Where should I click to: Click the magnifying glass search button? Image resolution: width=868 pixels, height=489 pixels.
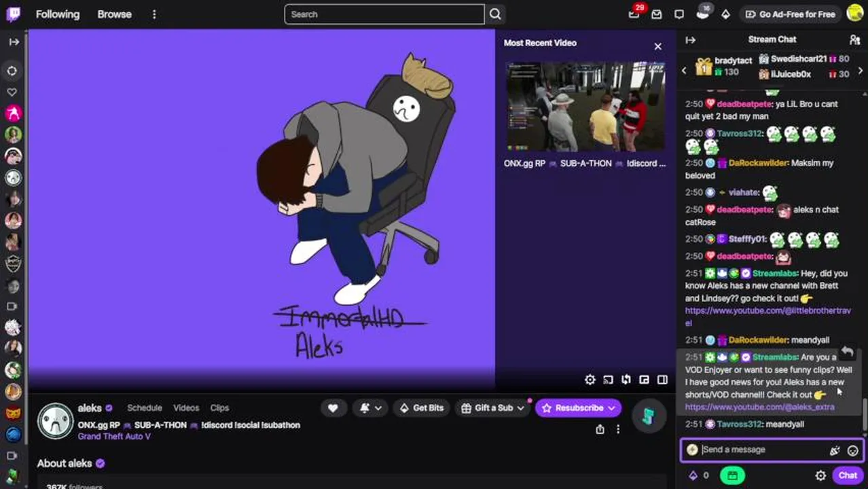(x=495, y=14)
